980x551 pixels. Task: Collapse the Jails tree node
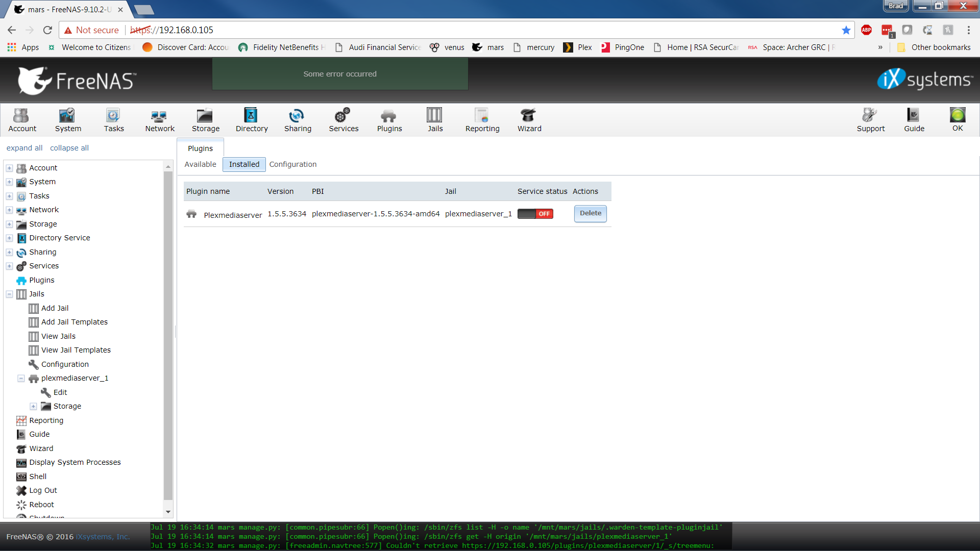click(x=9, y=294)
